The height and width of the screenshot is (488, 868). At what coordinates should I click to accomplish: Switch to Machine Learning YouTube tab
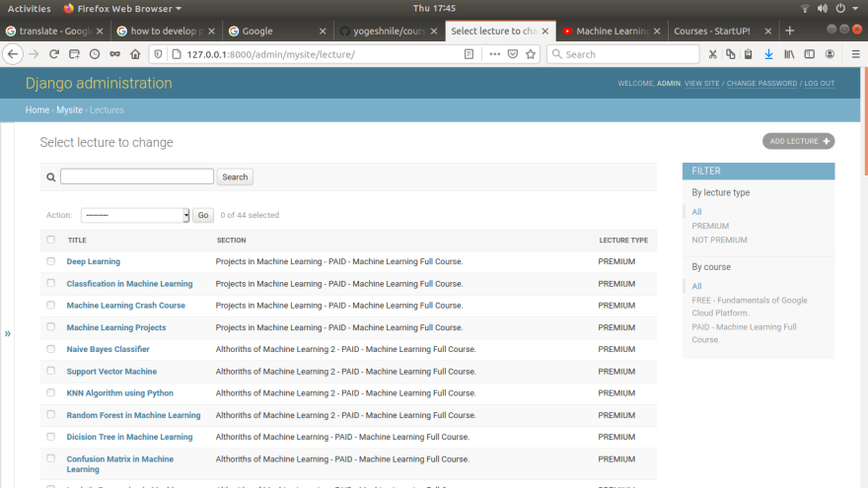click(612, 31)
